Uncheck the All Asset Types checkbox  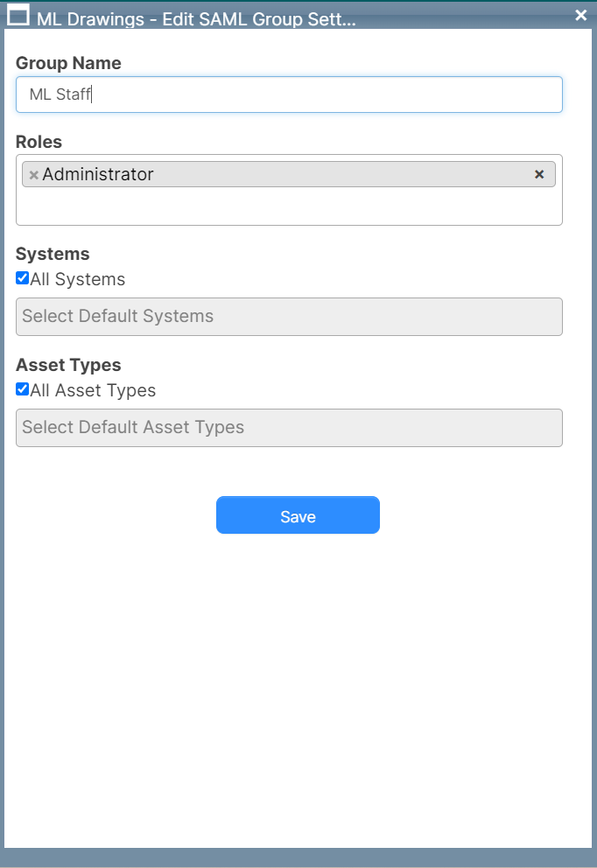(x=23, y=389)
